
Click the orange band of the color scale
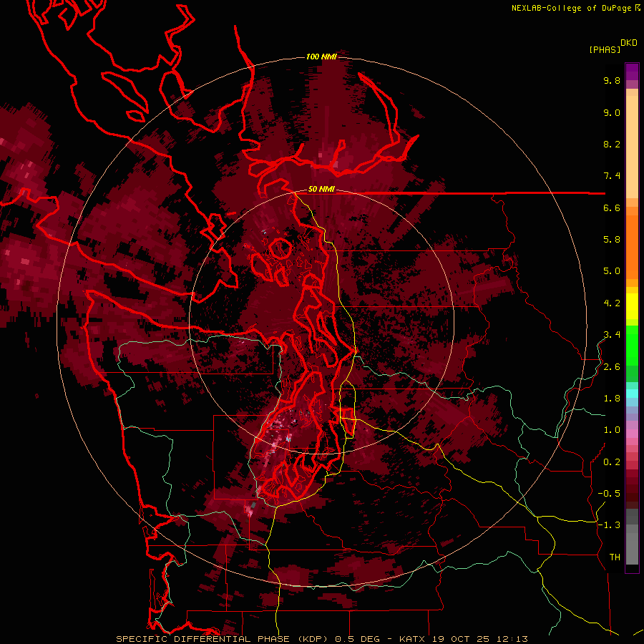pos(632,246)
